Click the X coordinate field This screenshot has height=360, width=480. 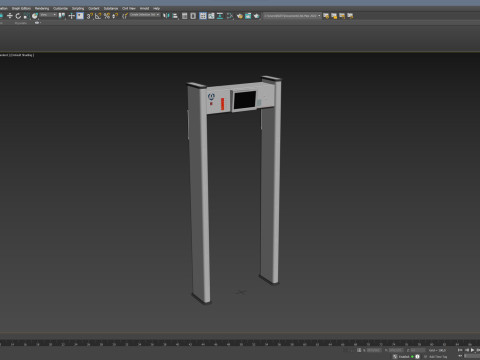tap(374, 350)
